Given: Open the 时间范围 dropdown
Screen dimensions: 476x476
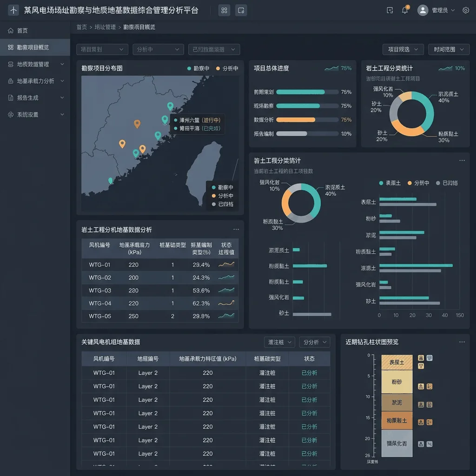Looking at the screenshot, I should (x=449, y=49).
